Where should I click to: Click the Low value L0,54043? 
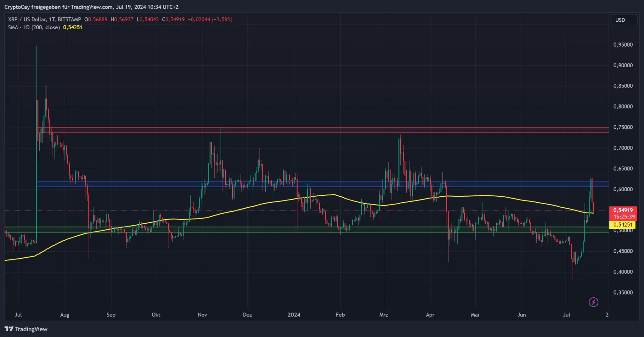[x=147, y=19]
